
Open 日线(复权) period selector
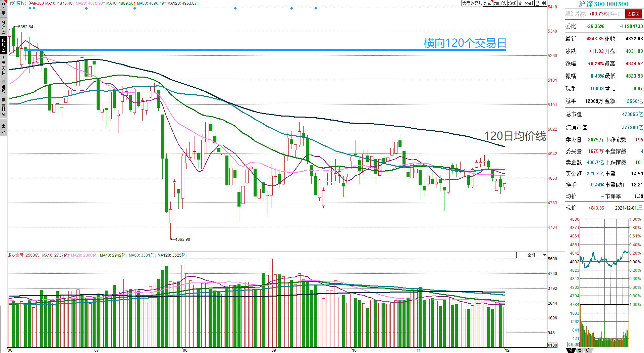pyautogui.click(x=17, y=3)
